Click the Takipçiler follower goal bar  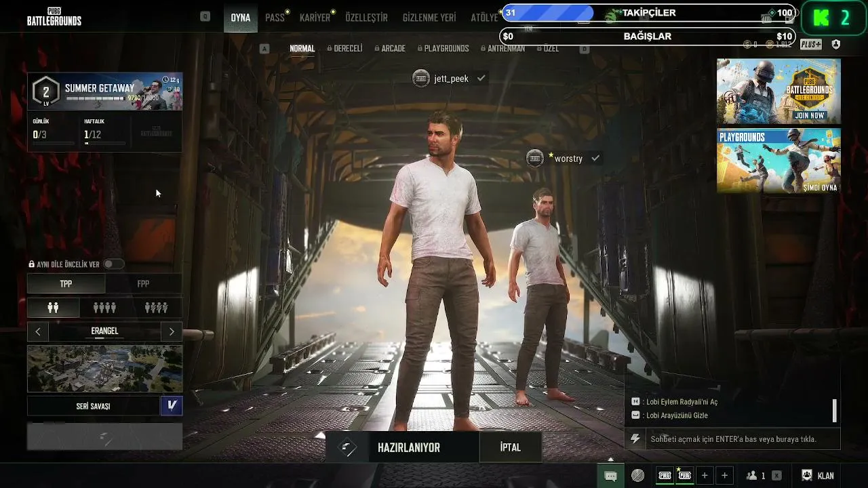tap(648, 13)
